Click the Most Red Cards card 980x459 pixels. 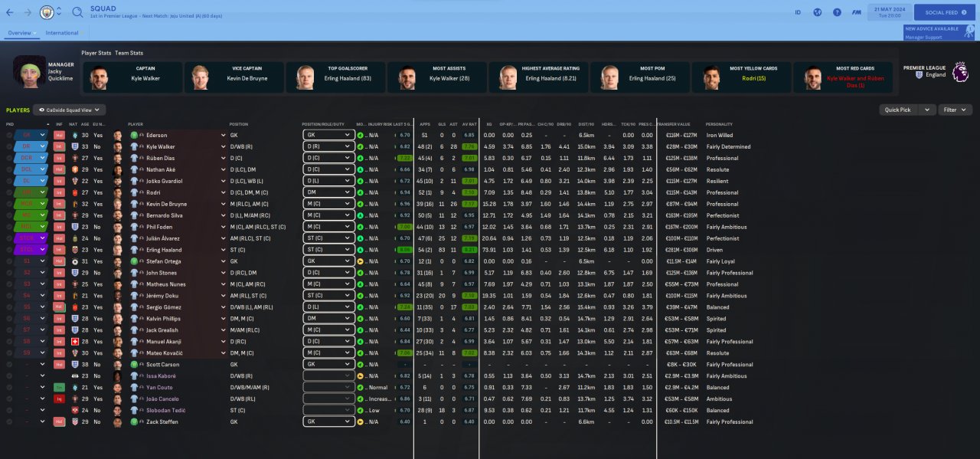844,77
